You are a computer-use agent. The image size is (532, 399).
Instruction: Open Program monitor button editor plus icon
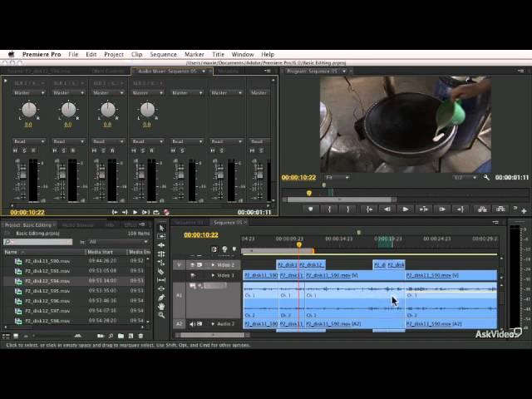[525, 211]
